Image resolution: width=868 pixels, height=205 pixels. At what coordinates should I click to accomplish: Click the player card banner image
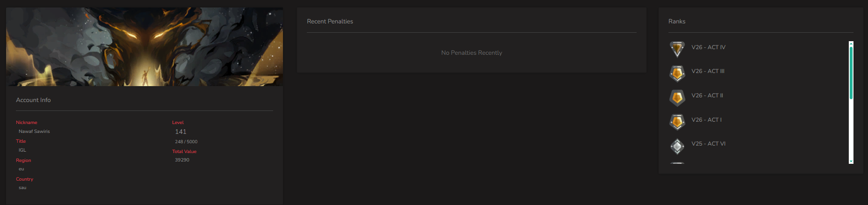click(144, 47)
